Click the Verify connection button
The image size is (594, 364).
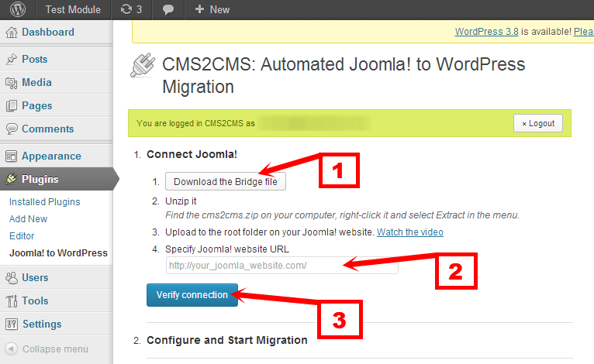pos(192,295)
